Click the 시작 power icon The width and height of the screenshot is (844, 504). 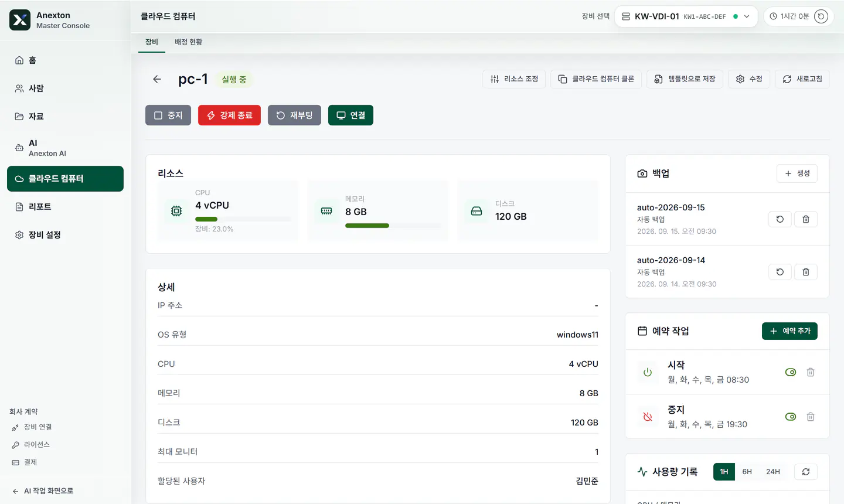coord(648,372)
